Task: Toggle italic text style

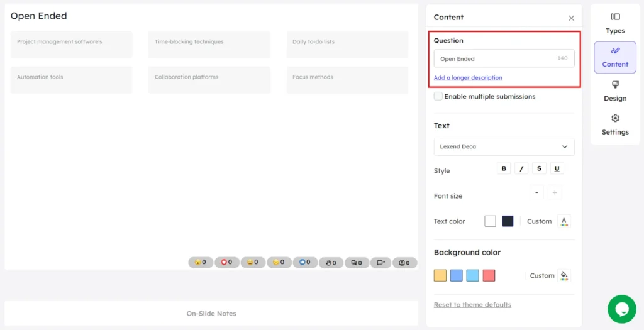Action: (521, 168)
